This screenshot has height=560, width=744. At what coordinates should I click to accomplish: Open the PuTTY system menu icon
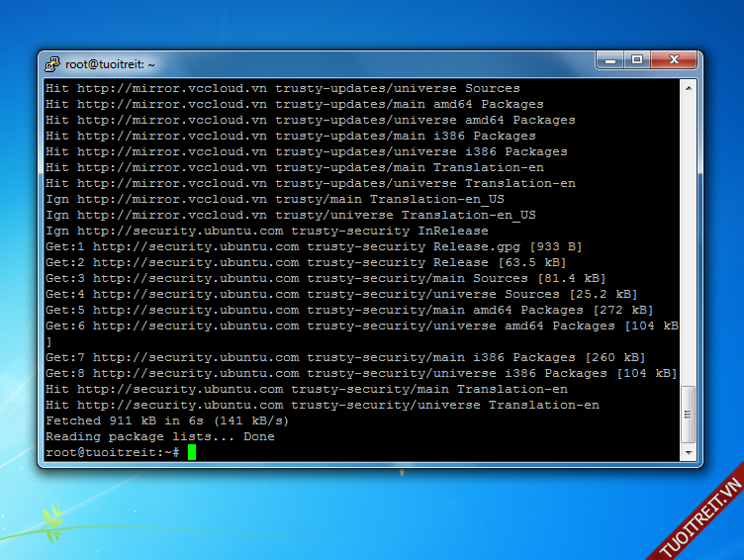[x=52, y=64]
